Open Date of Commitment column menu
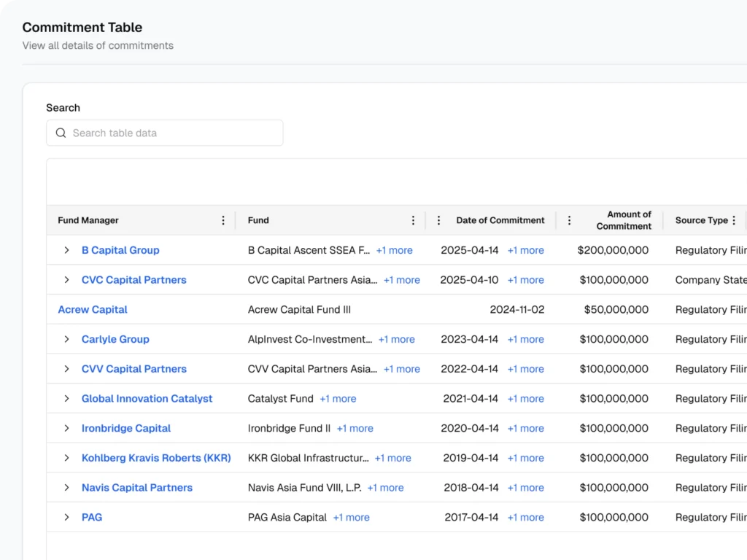Viewport: 747px width, 560px height. (438, 220)
